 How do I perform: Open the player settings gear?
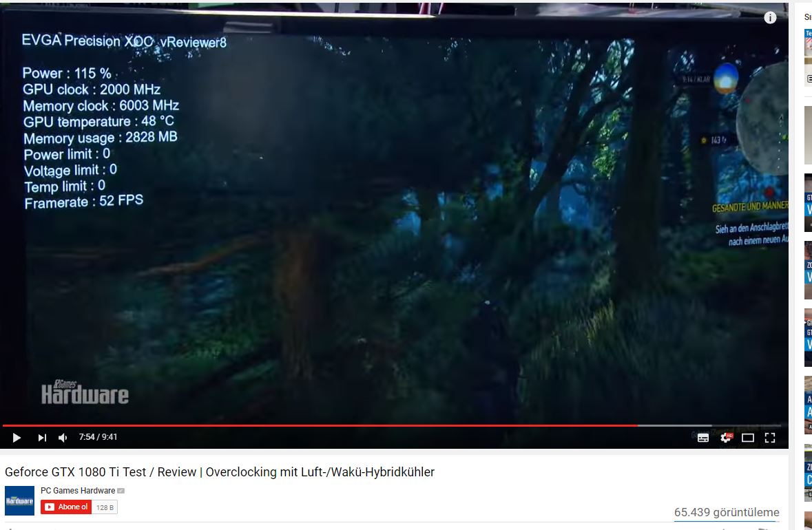coord(726,438)
